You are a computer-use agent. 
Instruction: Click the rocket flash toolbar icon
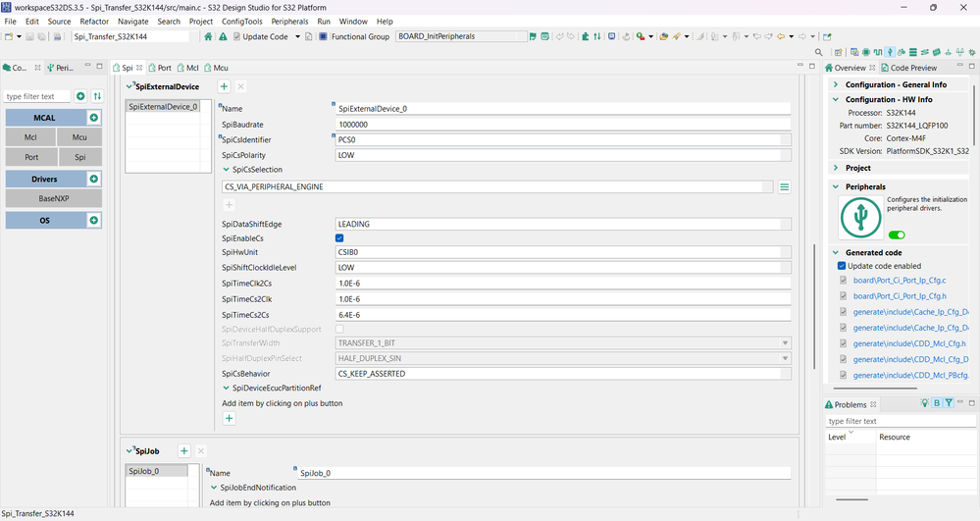pos(676,36)
